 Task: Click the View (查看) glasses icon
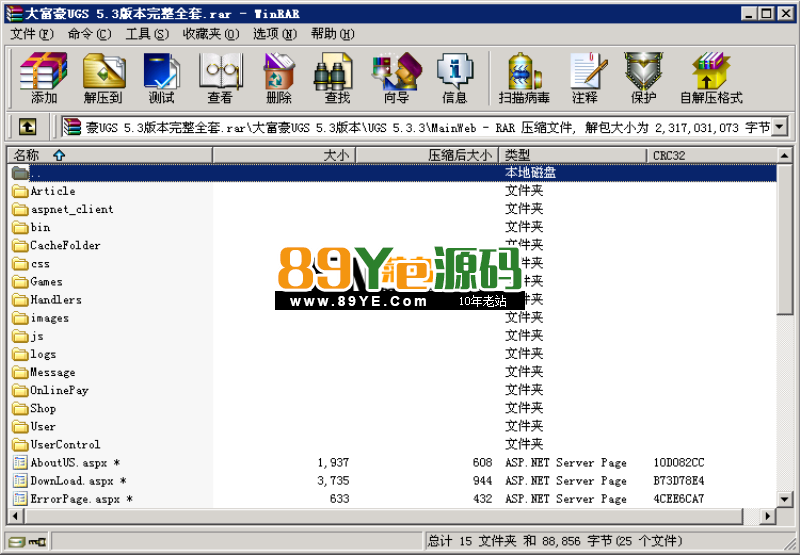point(220,78)
